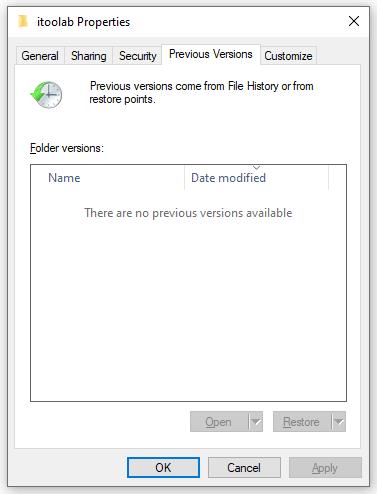
Task: Close the itoolab Properties dialog
Action: click(x=354, y=21)
